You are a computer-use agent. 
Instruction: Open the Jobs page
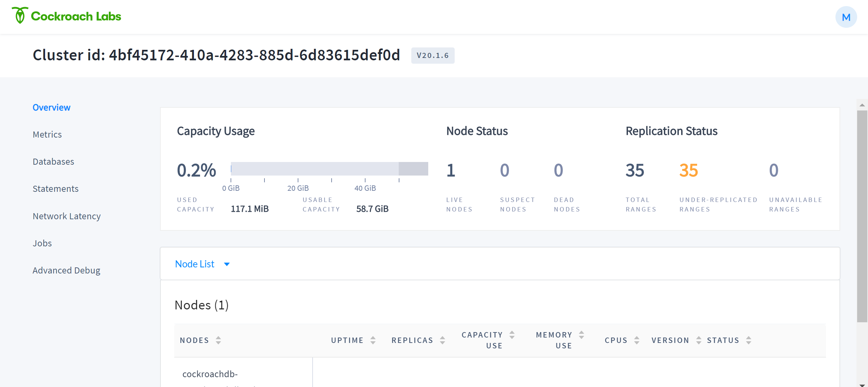click(42, 243)
